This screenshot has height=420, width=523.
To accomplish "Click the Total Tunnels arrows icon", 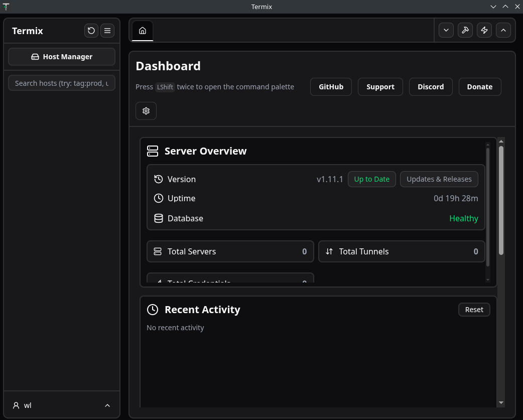I will (x=329, y=251).
